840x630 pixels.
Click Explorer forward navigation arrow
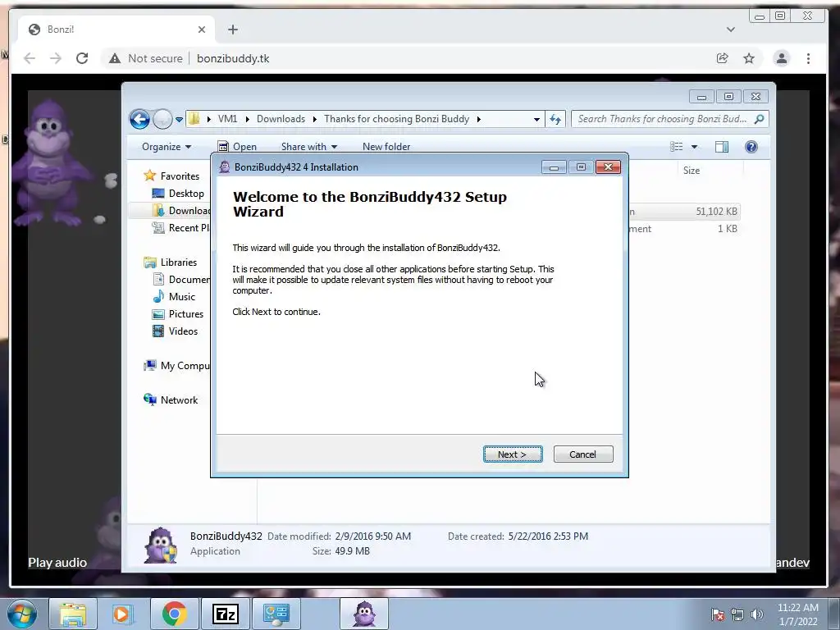coord(162,119)
